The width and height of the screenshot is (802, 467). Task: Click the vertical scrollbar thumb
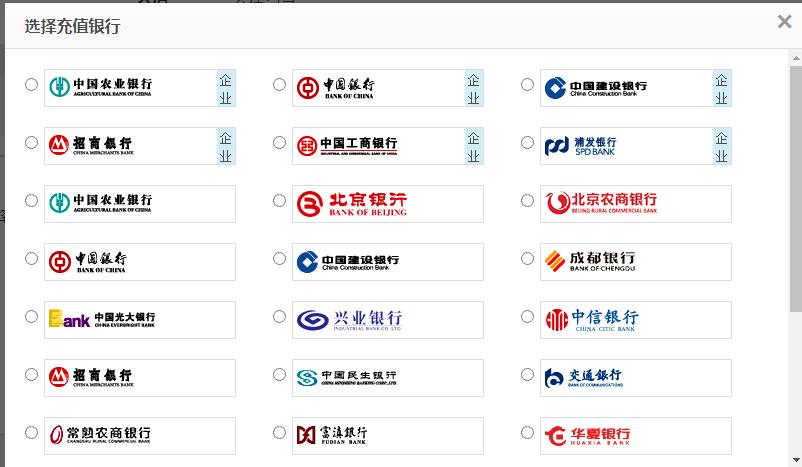pyautogui.click(x=796, y=188)
